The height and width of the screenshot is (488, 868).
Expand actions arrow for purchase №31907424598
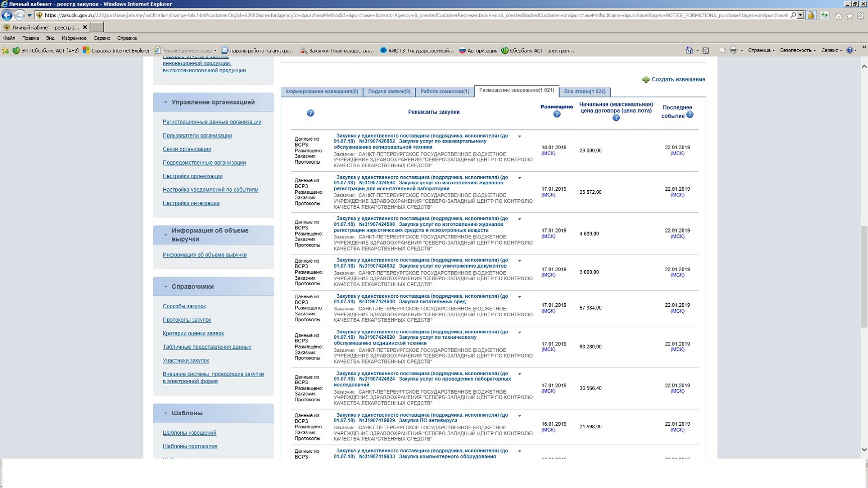coord(520,219)
